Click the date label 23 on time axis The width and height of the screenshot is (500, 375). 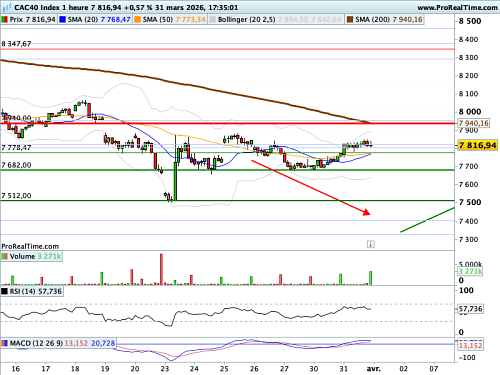165,369
